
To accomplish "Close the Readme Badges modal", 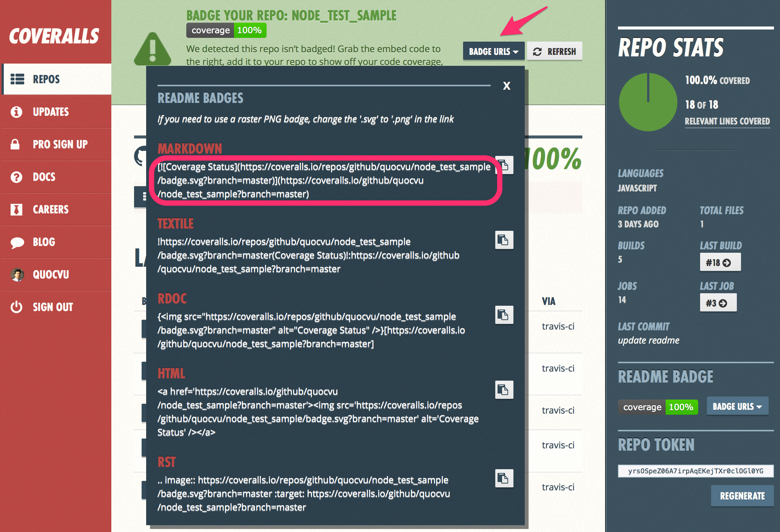I will (x=506, y=85).
